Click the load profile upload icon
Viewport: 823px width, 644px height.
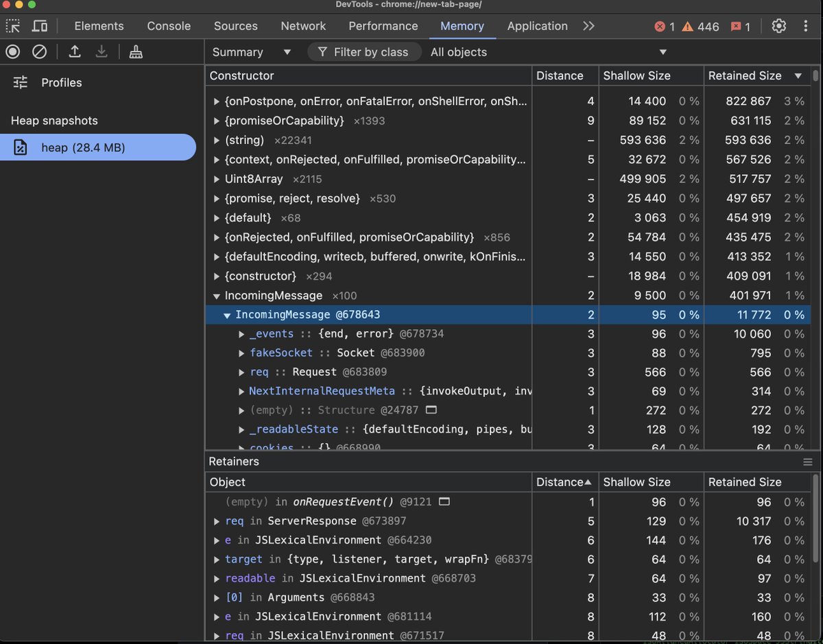[75, 51]
